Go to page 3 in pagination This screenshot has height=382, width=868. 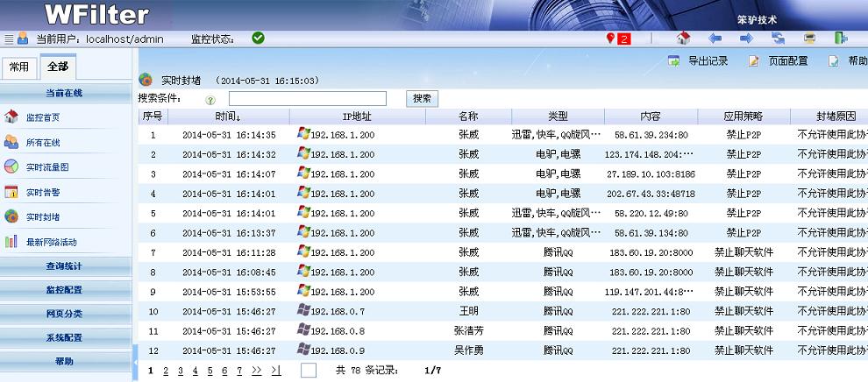coord(181,371)
